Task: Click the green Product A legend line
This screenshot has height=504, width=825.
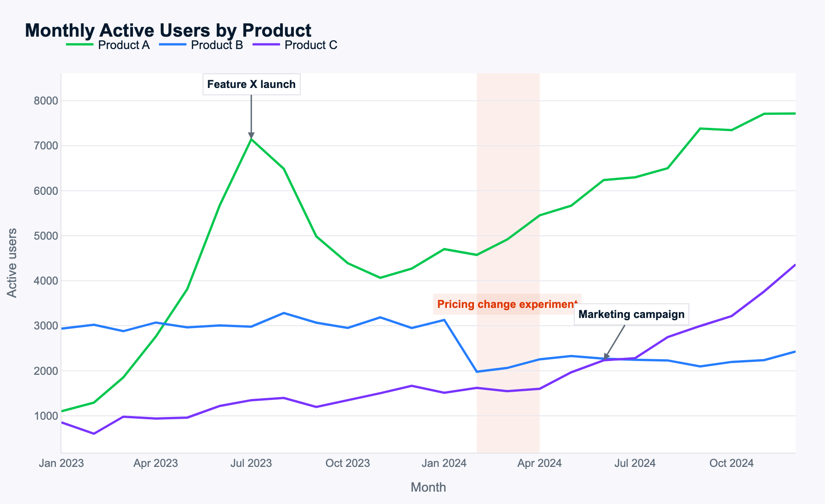Action: pyautogui.click(x=80, y=45)
